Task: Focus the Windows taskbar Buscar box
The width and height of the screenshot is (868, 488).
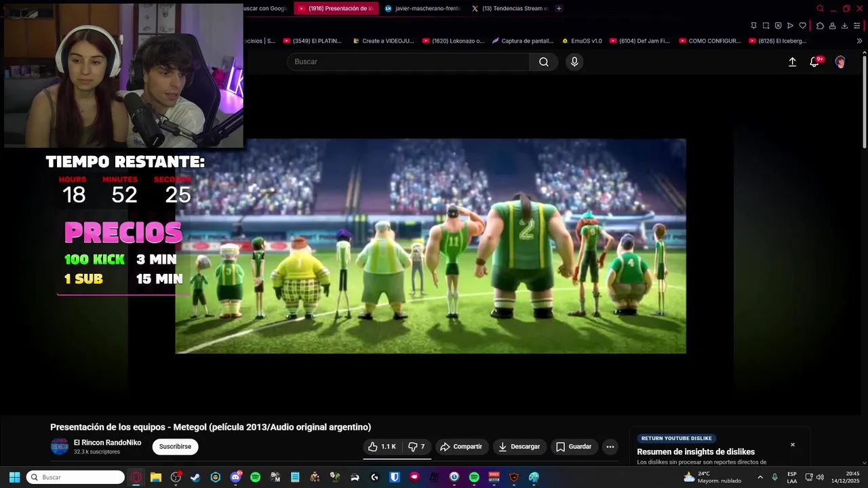Action: (75, 477)
